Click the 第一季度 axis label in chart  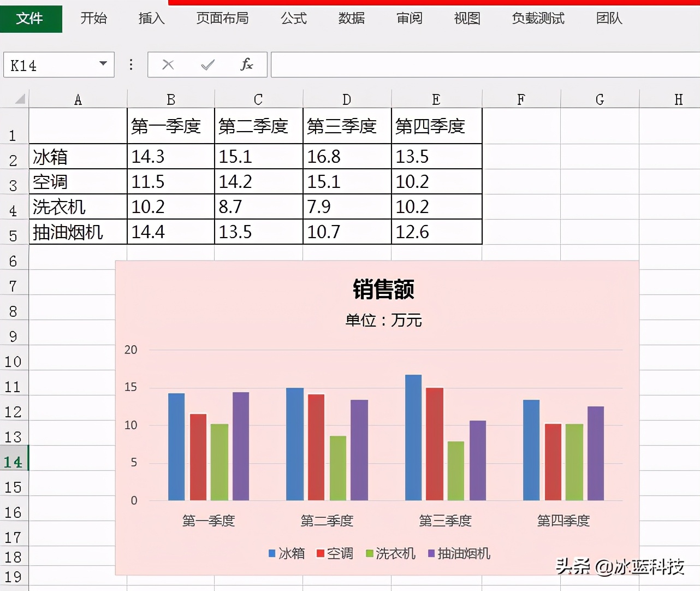click(209, 521)
